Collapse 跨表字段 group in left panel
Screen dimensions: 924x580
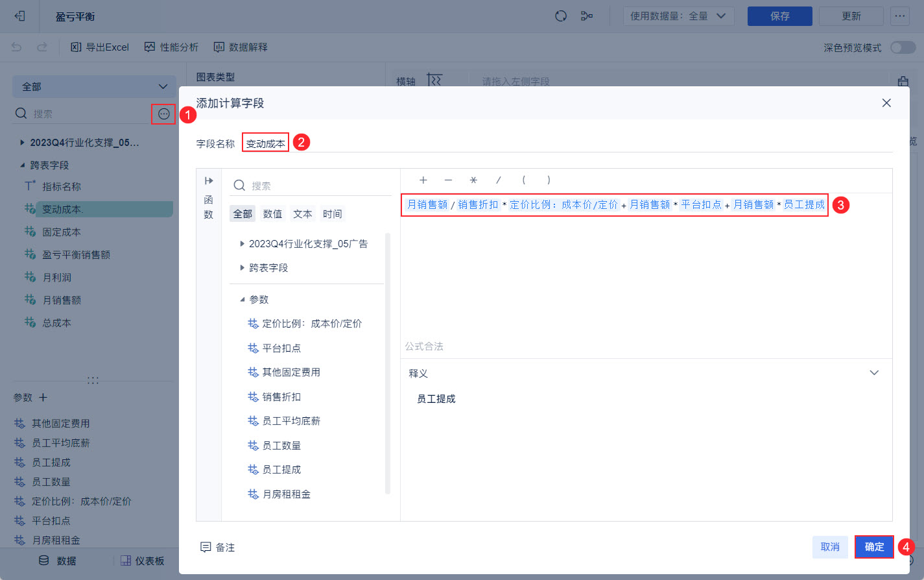[22, 165]
